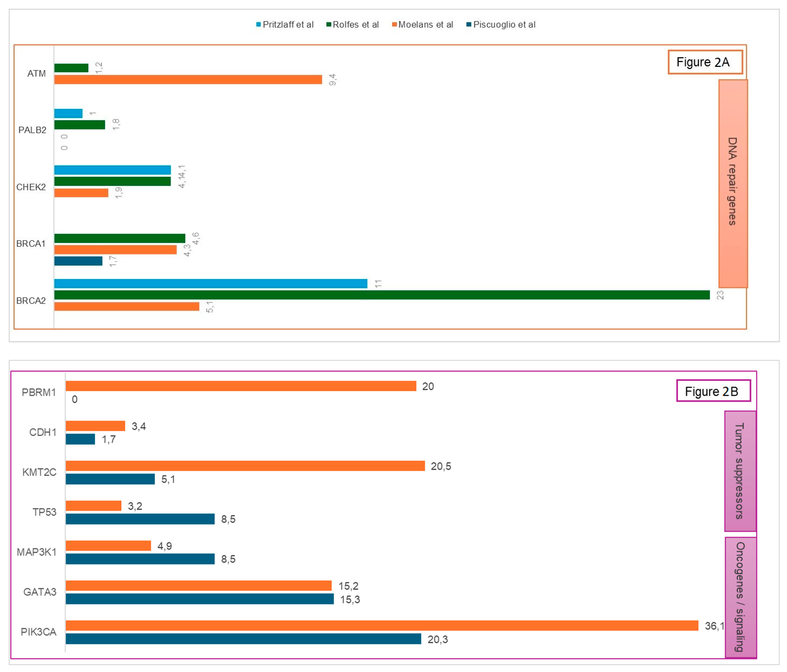Click the Tumor suppressors side label

tap(740, 471)
